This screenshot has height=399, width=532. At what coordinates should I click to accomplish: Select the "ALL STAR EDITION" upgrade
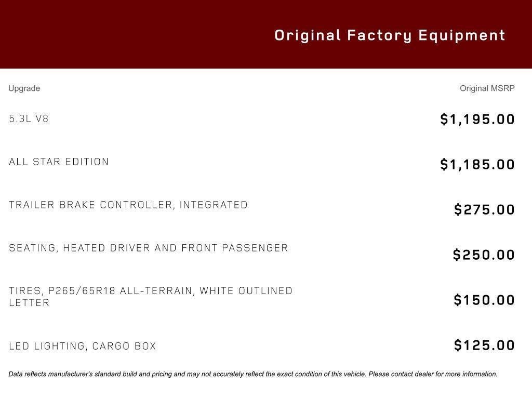coord(59,162)
